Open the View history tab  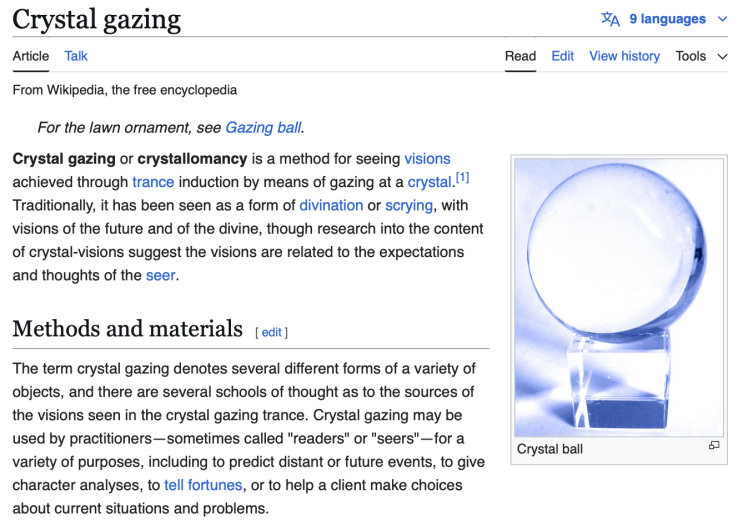tap(624, 56)
